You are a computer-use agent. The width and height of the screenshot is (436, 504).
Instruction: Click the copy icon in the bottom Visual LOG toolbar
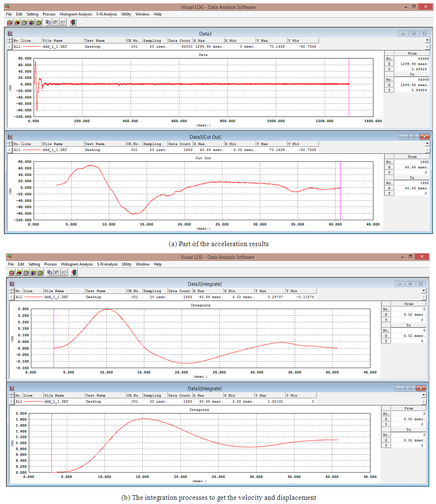coord(49,273)
